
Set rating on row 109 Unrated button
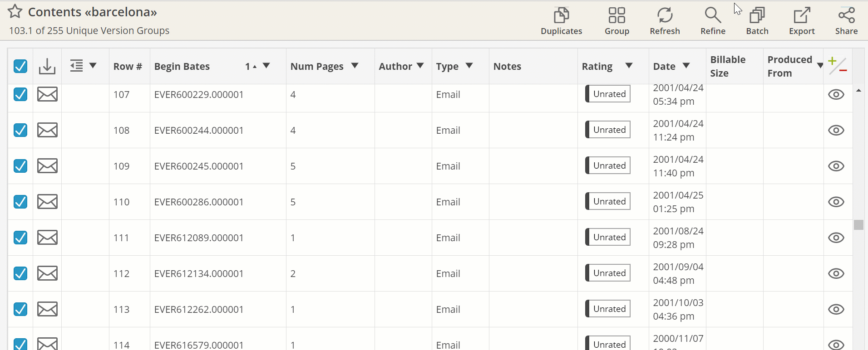coord(608,165)
